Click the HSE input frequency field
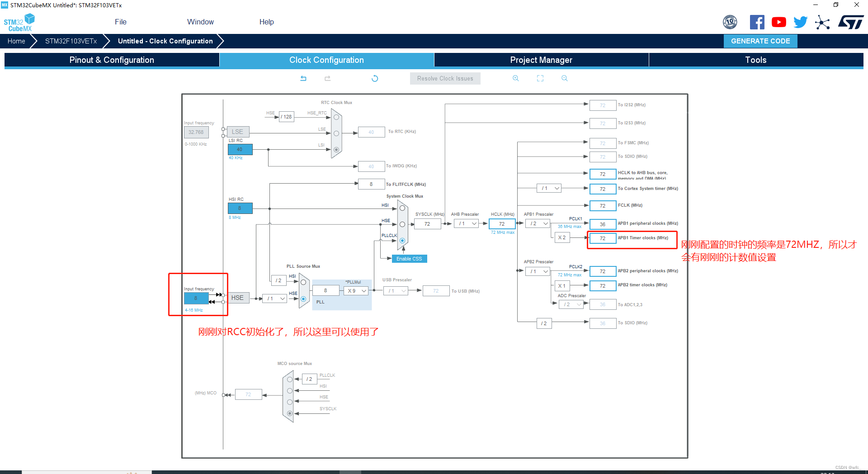868x474 pixels. [196, 299]
